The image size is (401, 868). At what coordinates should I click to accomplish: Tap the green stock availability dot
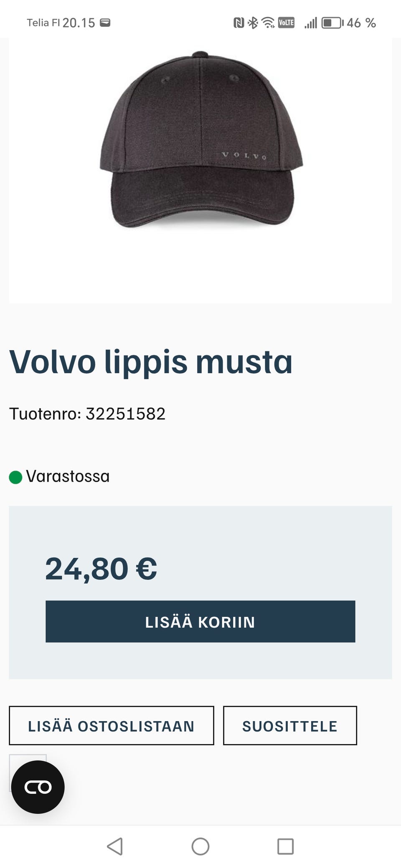(15, 477)
